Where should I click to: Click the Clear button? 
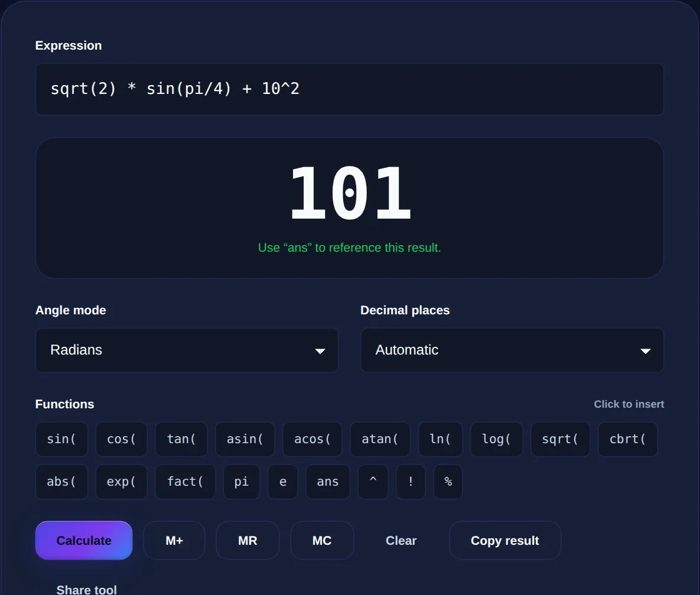401,541
